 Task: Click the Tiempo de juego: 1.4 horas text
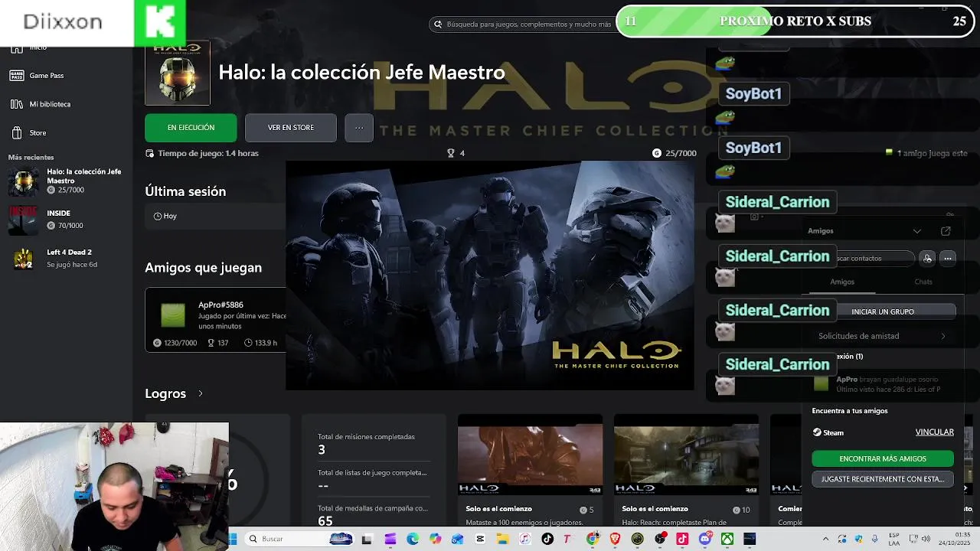click(208, 153)
